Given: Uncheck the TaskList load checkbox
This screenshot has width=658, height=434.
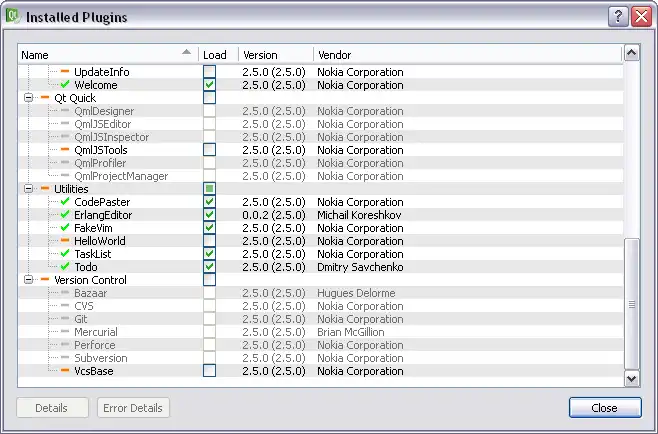Looking at the screenshot, I should (x=209, y=254).
